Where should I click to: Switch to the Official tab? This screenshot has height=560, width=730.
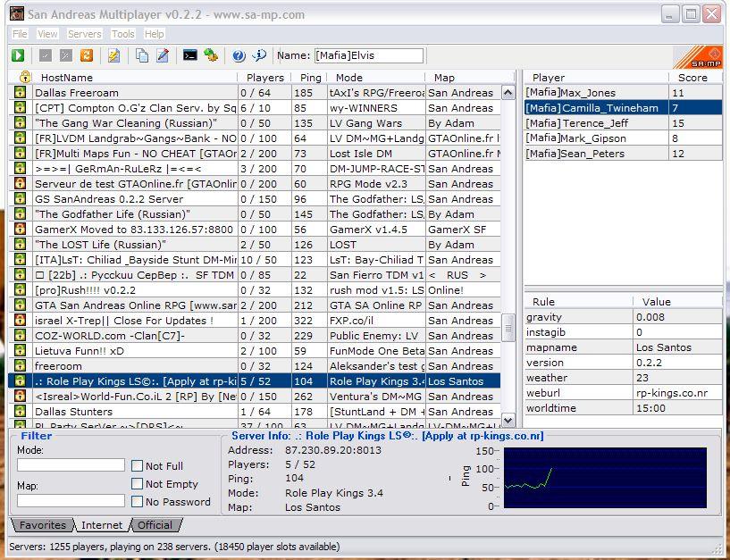(x=155, y=525)
